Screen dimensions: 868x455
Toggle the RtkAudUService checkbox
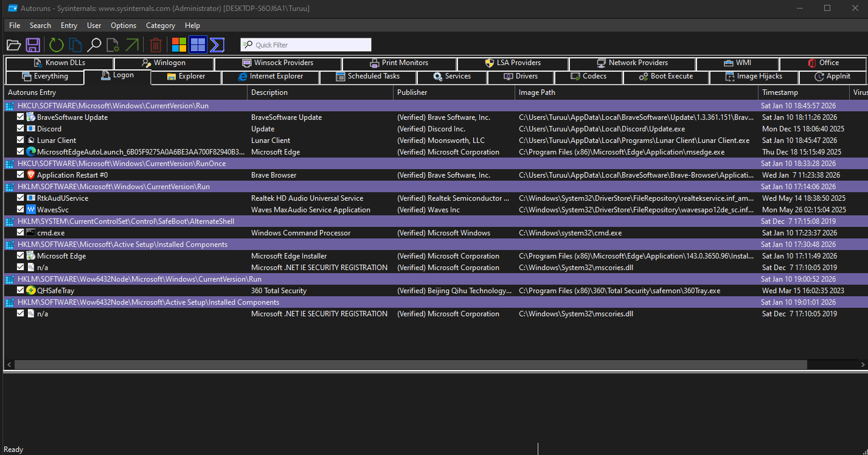click(x=21, y=198)
